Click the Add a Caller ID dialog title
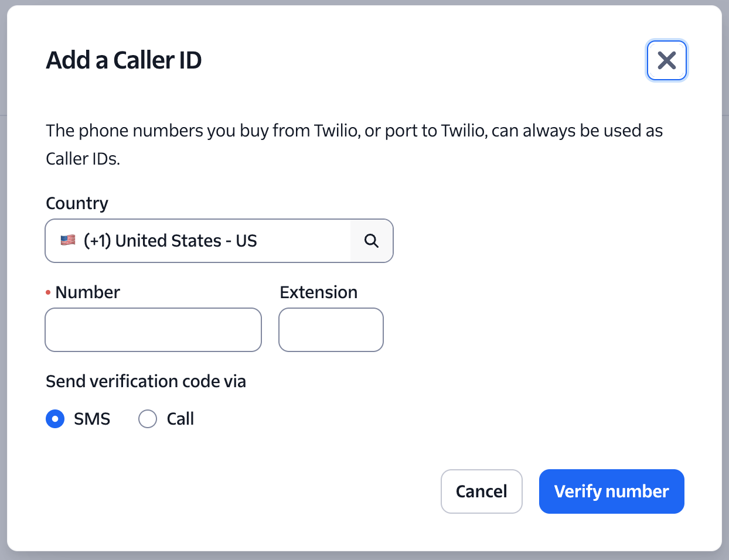This screenshot has width=729, height=560. (x=123, y=60)
